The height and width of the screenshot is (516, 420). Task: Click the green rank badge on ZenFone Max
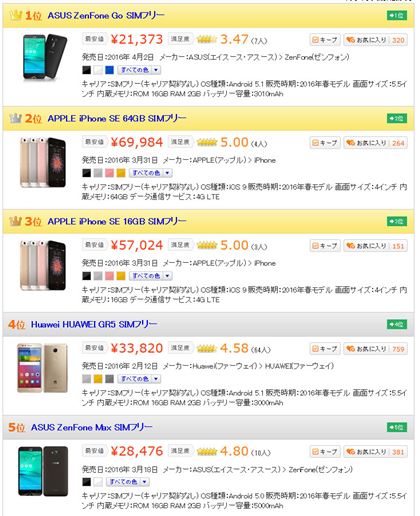click(397, 427)
